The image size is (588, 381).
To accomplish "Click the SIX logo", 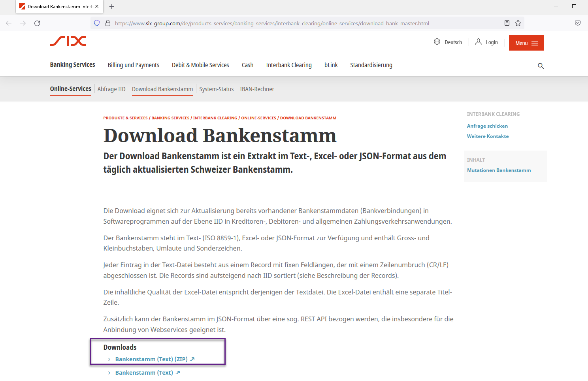I will (x=68, y=41).
